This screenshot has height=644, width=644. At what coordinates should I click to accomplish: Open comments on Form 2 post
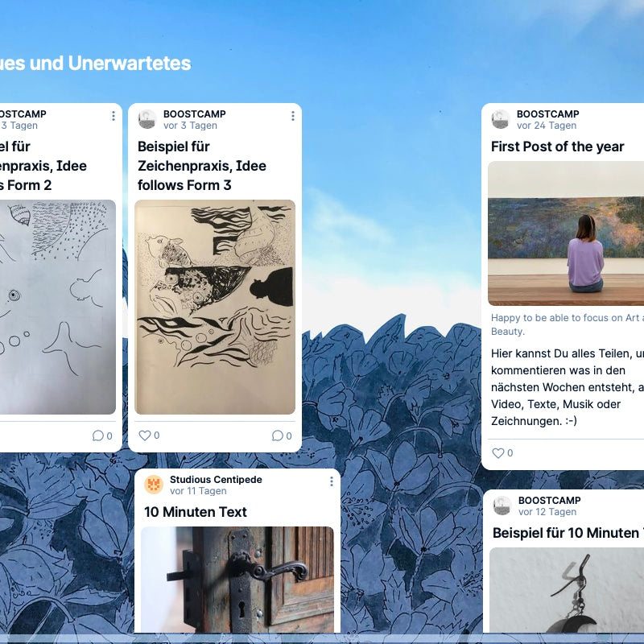click(x=98, y=436)
